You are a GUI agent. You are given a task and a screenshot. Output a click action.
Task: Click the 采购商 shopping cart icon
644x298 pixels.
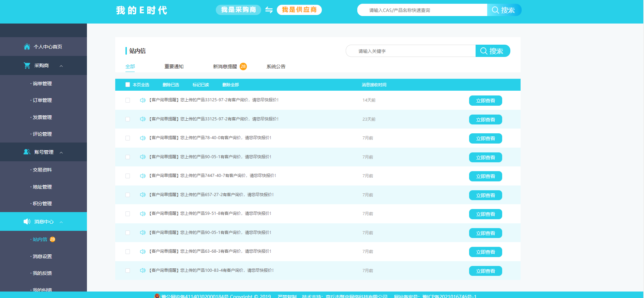pos(27,65)
